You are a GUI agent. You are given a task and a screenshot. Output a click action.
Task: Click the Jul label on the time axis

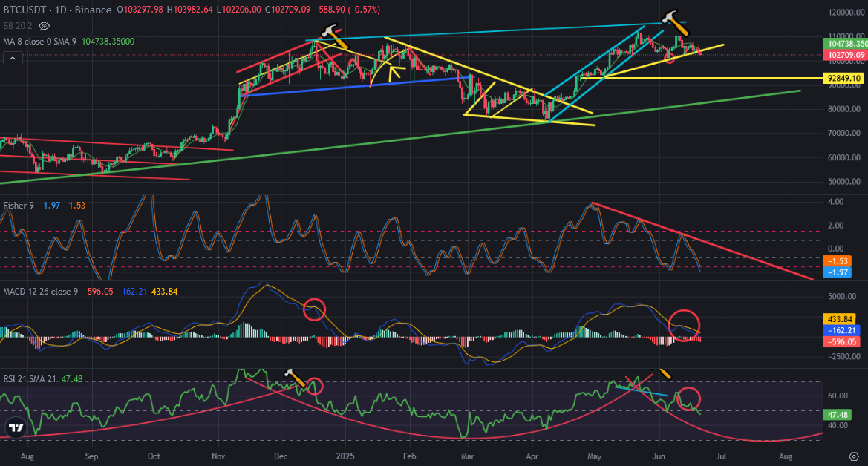(721, 456)
